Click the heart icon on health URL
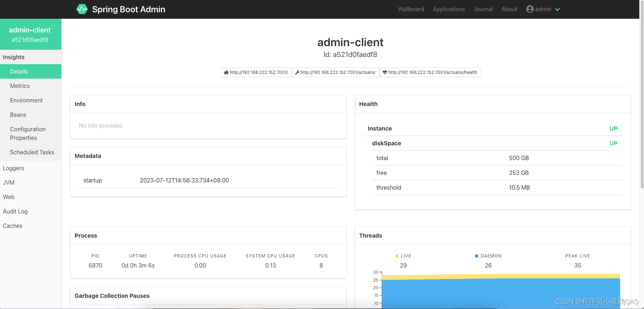The width and height of the screenshot is (644, 309). [x=385, y=72]
